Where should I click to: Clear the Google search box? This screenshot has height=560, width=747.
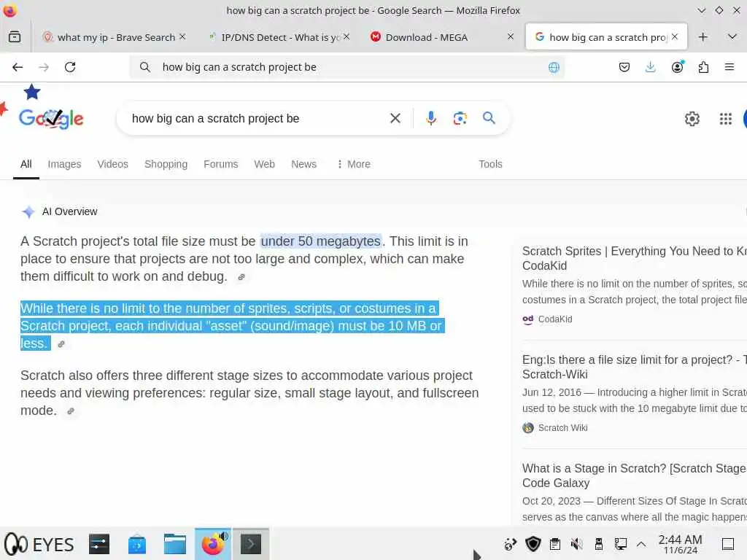click(395, 118)
